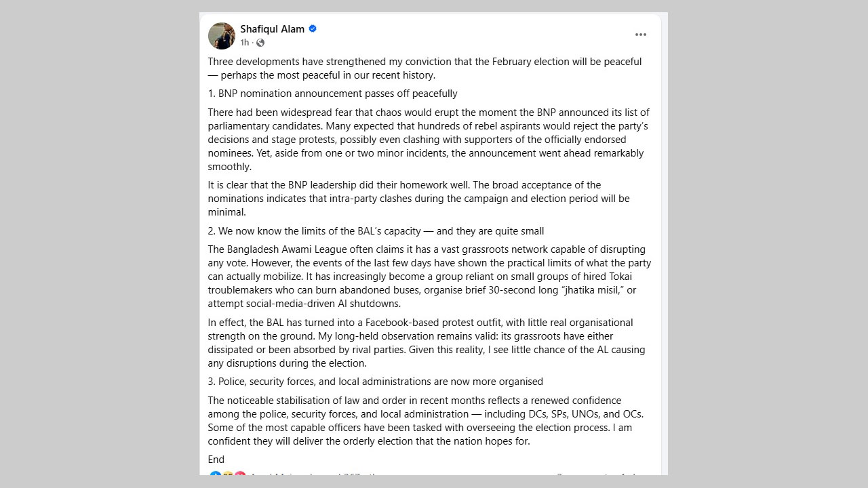Click the heading about police and security forces
The height and width of the screenshot is (488, 868).
[x=375, y=382]
